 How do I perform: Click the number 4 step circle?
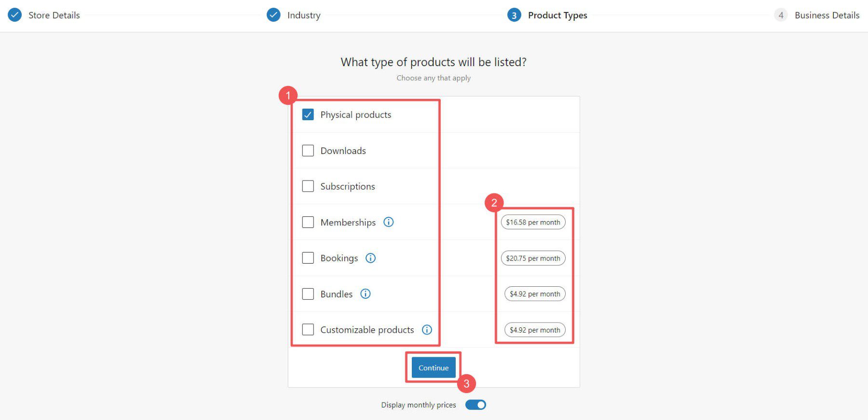click(781, 15)
